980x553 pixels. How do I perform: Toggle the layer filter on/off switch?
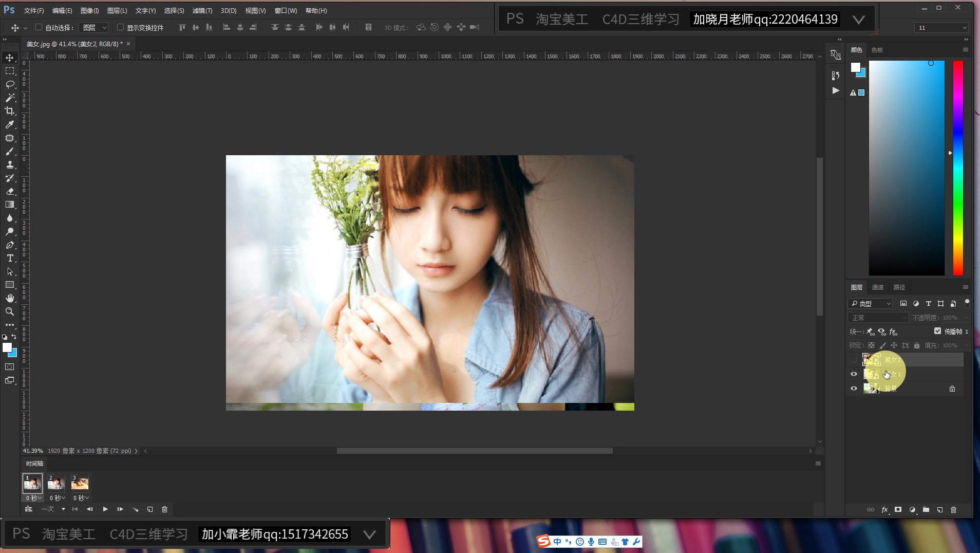[x=967, y=303]
